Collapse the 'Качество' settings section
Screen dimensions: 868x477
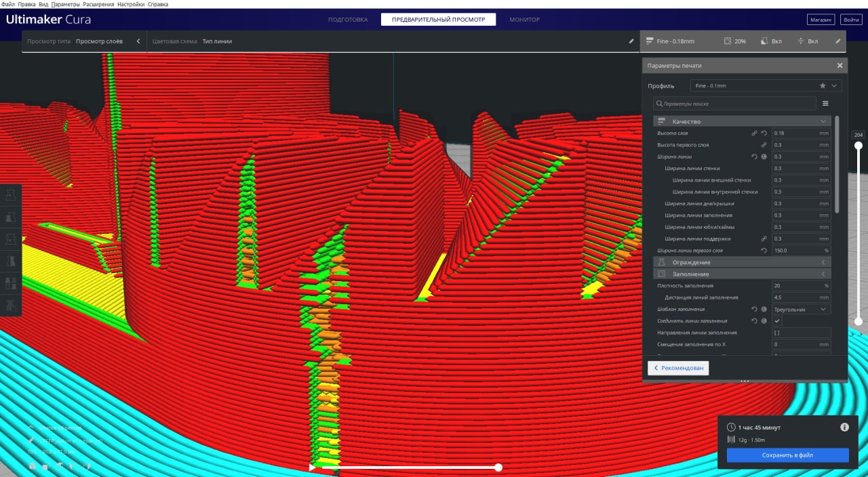pyautogui.click(x=742, y=121)
